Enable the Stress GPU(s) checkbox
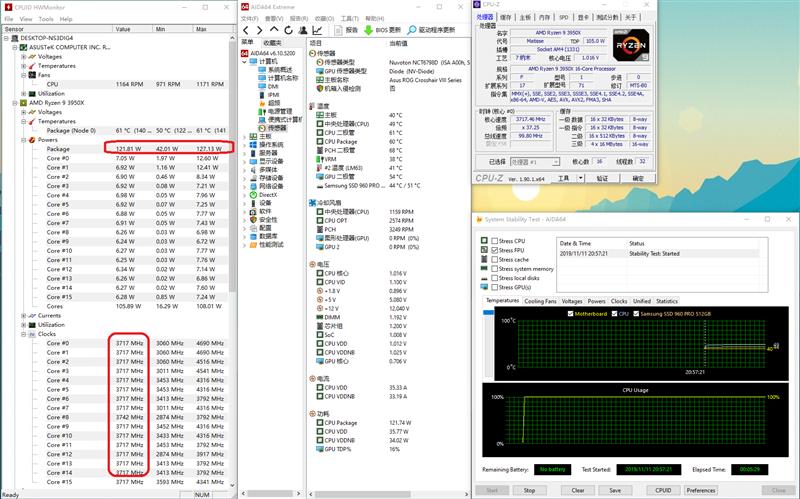800x499 pixels. (x=494, y=287)
